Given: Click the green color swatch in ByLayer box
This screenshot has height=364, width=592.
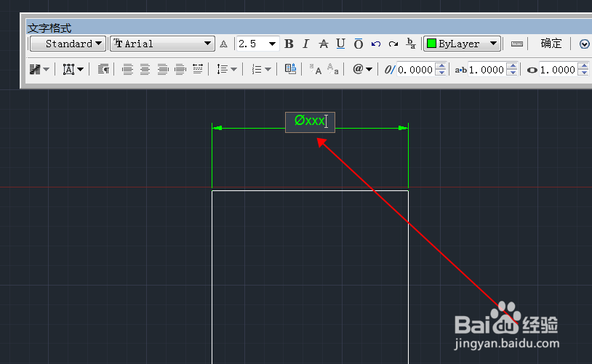Looking at the screenshot, I should (431, 44).
